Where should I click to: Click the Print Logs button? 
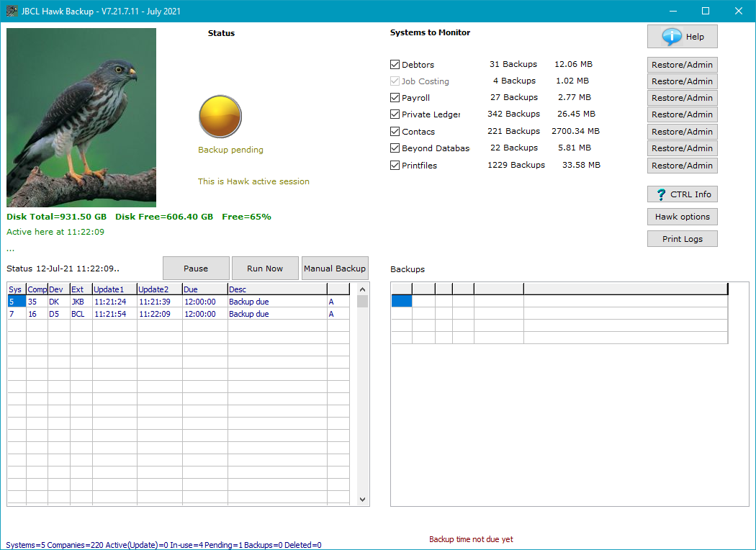click(682, 239)
